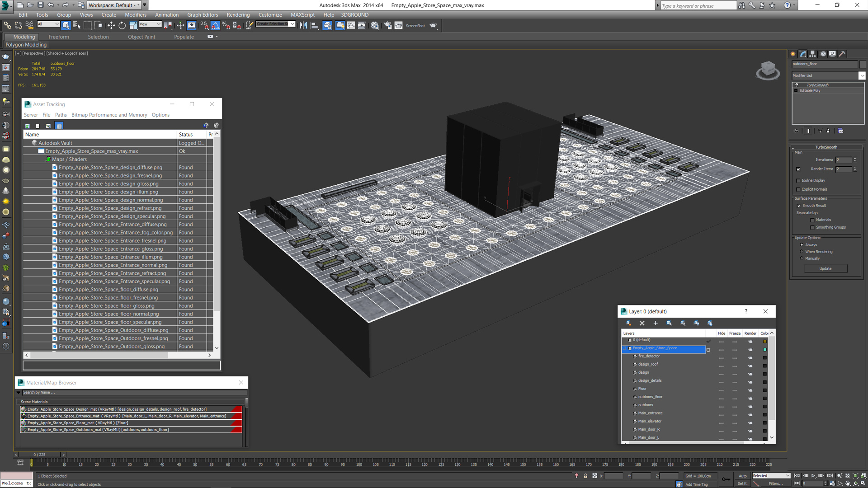Click the TurboSmooth Update button
This screenshot has width=868, height=488.
click(x=826, y=269)
